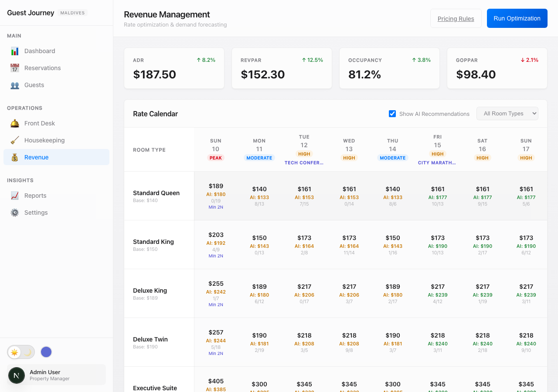This screenshot has width=558, height=392.
Task: Click the Dashboard bar chart icon
Action: click(x=15, y=51)
